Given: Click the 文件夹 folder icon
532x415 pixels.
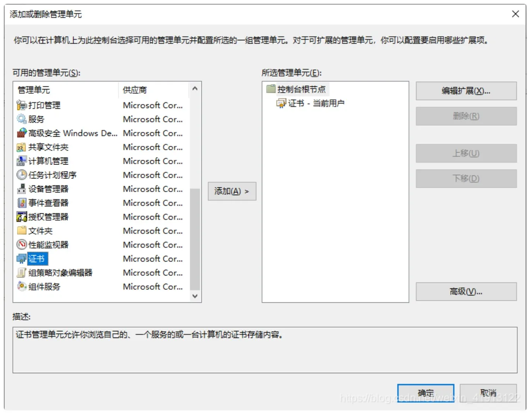Looking at the screenshot, I should (x=22, y=230).
